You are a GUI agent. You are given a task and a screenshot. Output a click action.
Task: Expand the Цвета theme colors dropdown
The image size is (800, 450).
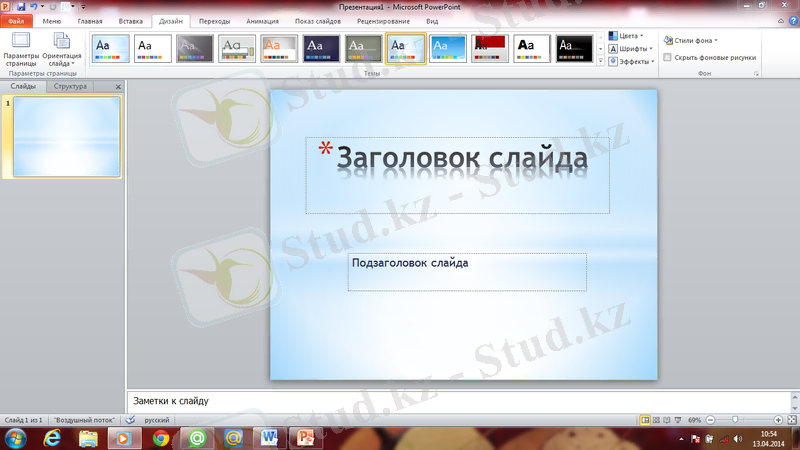coord(629,36)
